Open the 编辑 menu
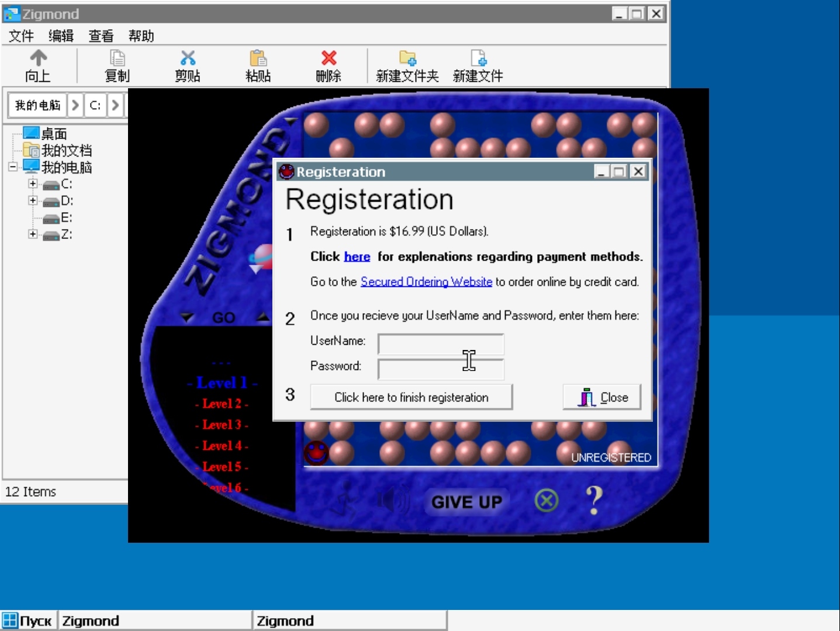 [x=61, y=36]
